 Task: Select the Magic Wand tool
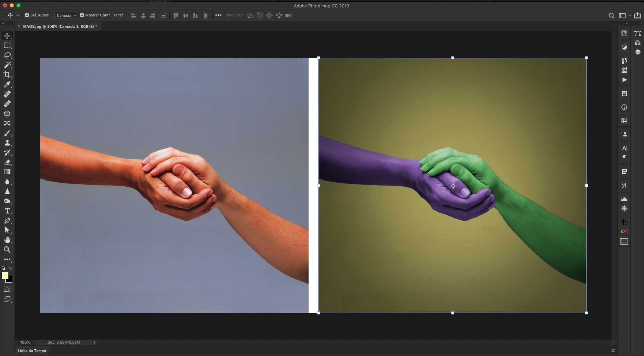pyautogui.click(x=7, y=65)
